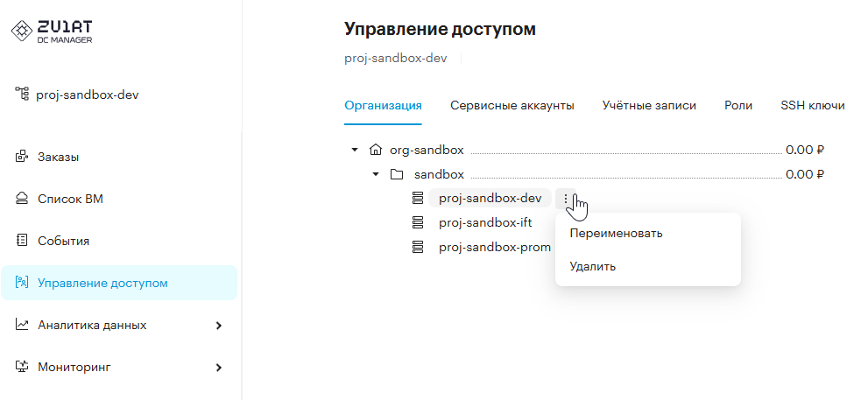Click the project tree icon beside proj-sandbox-dev
The image size is (868, 400).
tap(22, 94)
